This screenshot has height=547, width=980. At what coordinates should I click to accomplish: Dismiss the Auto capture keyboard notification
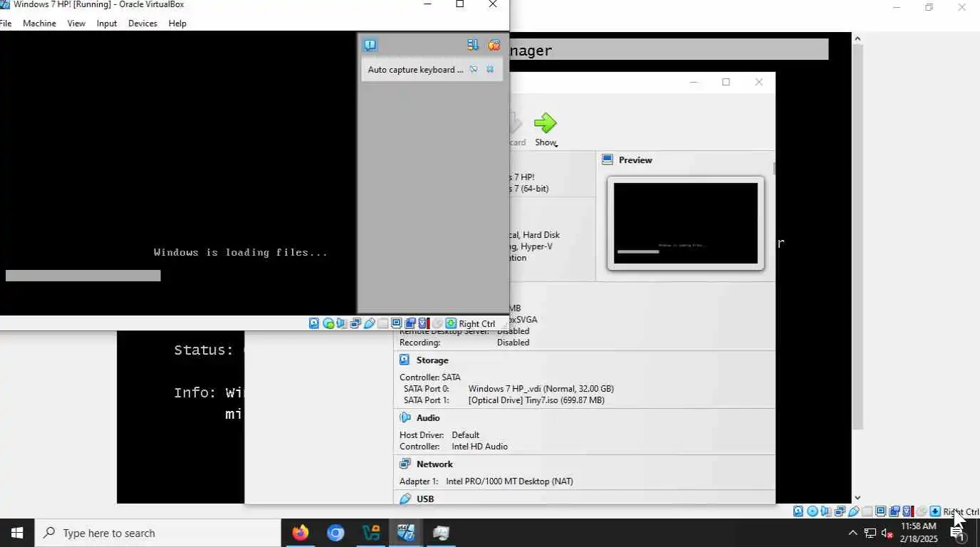tap(490, 69)
